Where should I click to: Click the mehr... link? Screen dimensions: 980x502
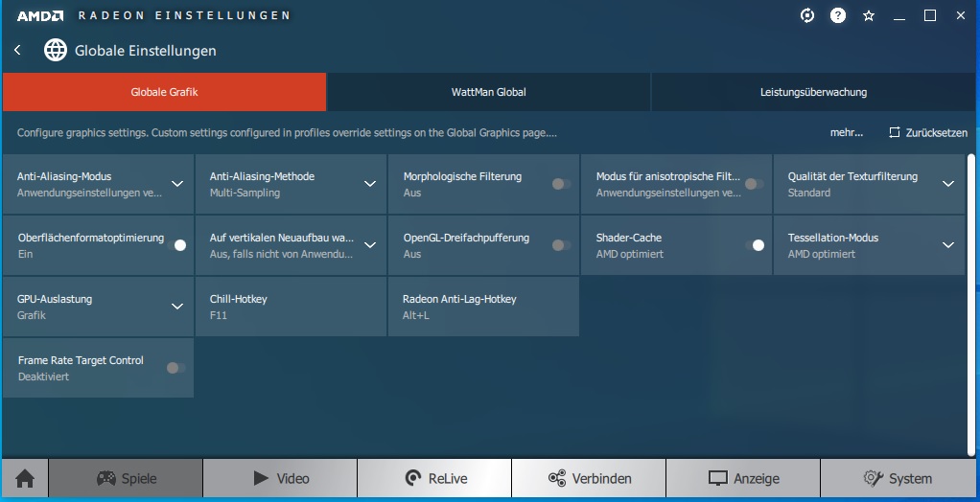tap(847, 132)
